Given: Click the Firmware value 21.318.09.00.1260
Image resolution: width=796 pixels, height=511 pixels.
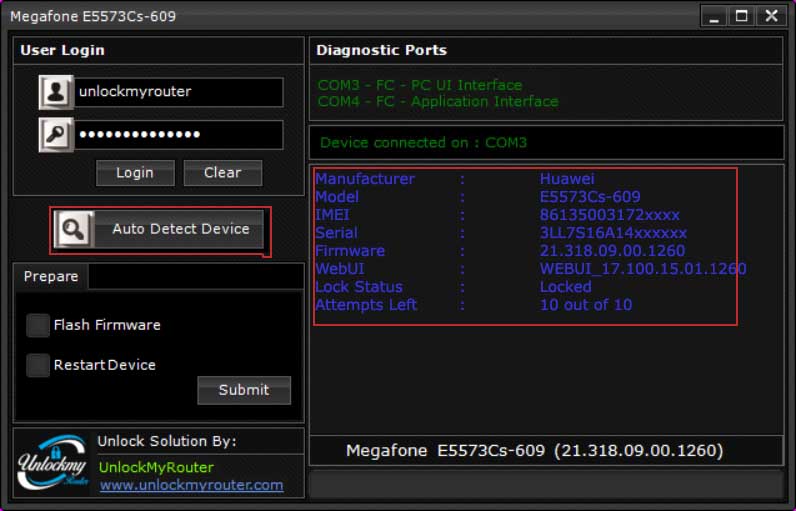Looking at the screenshot, I should 612,251.
